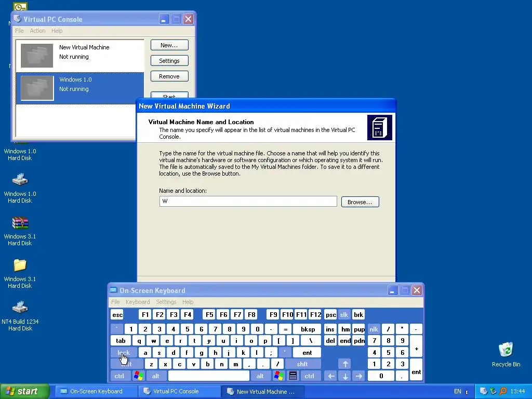Click Settings button in Virtual PC Console
This screenshot has width=532, height=399.
pos(169,61)
